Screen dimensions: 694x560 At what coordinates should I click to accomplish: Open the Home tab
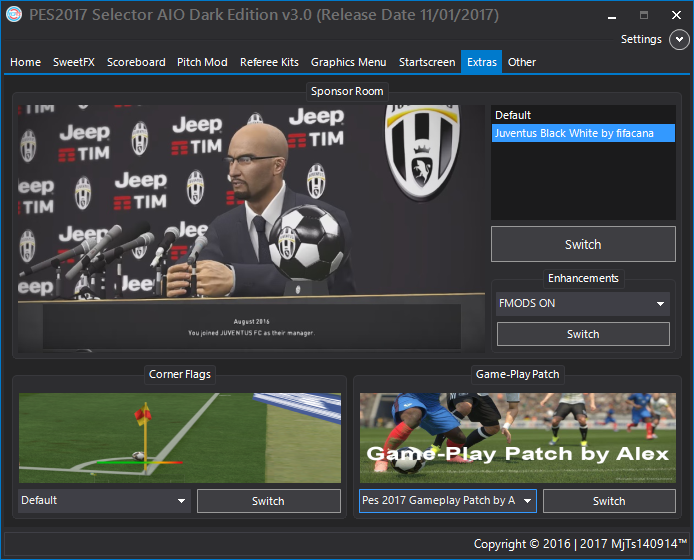click(25, 62)
